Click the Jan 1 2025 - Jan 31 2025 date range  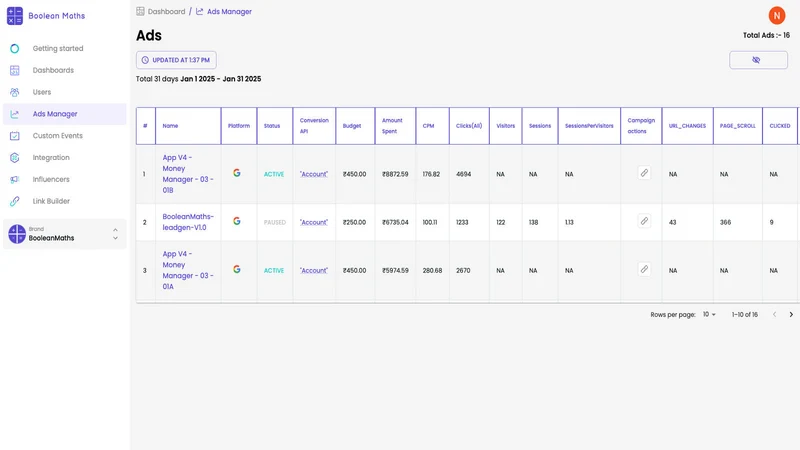(x=220, y=79)
